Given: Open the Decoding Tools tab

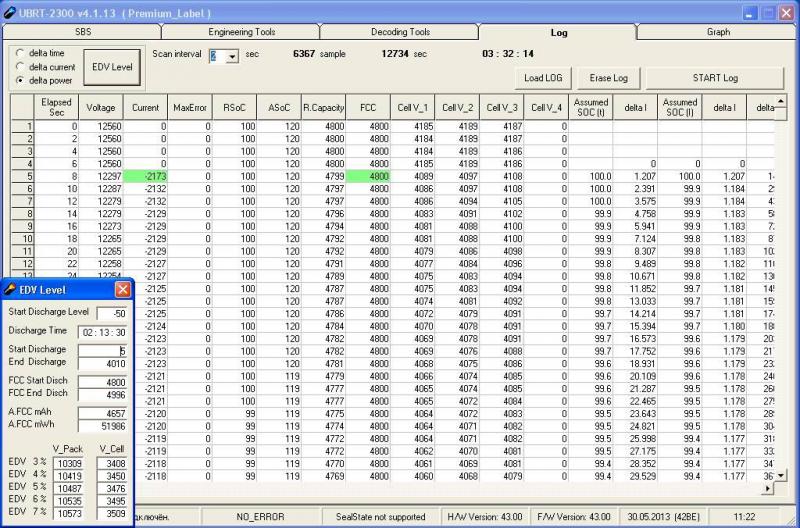Looking at the screenshot, I should coord(400,32).
